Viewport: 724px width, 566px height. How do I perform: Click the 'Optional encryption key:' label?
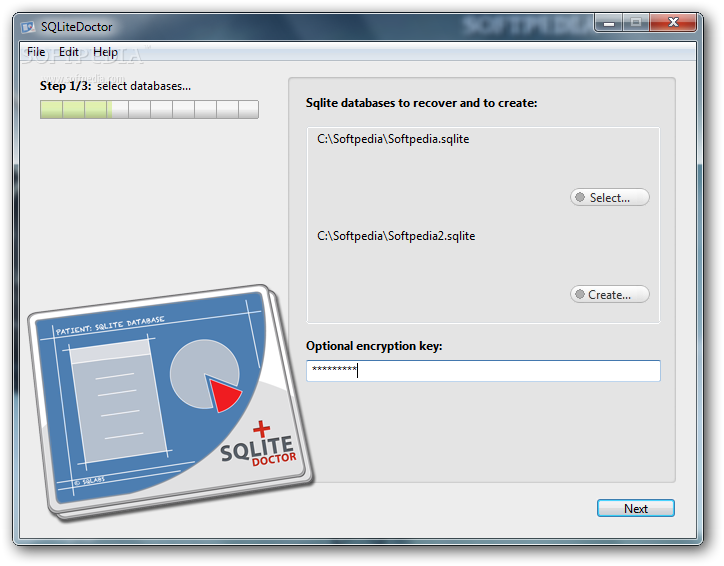pyautogui.click(x=374, y=346)
